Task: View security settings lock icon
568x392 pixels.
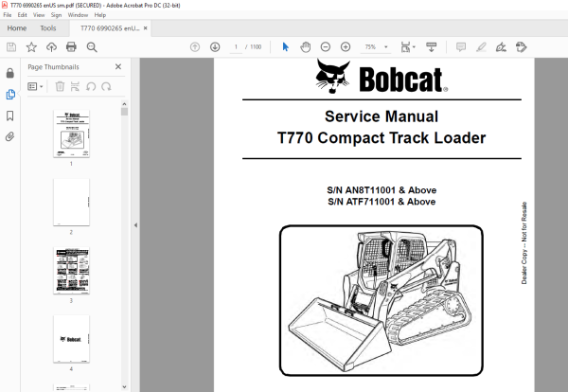Action: point(10,73)
